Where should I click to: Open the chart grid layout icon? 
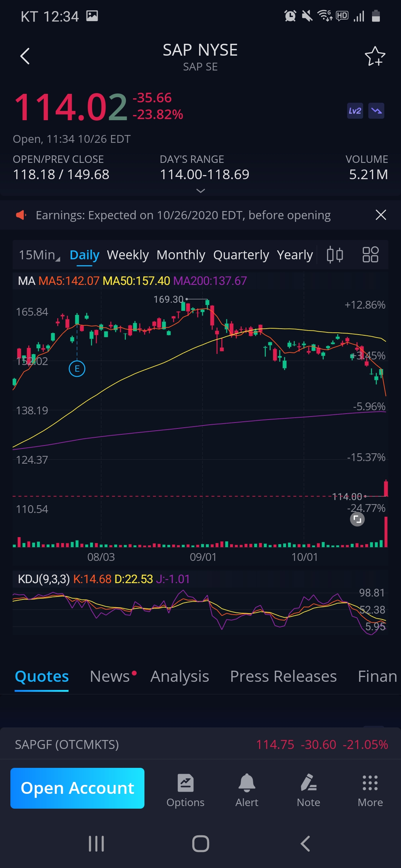pos(370,255)
